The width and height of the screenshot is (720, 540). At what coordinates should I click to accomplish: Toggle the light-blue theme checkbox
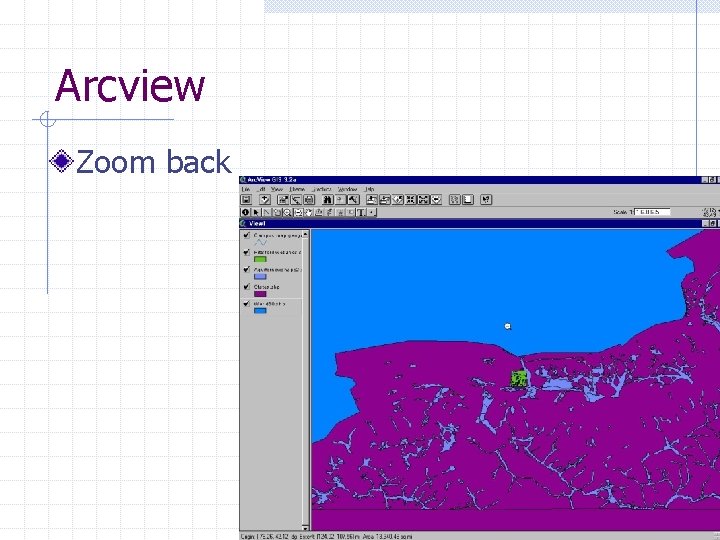coord(247,270)
